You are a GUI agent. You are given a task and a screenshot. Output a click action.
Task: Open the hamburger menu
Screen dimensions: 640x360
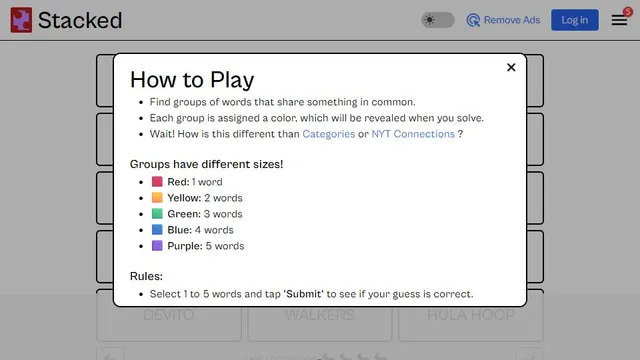click(x=619, y=20)
